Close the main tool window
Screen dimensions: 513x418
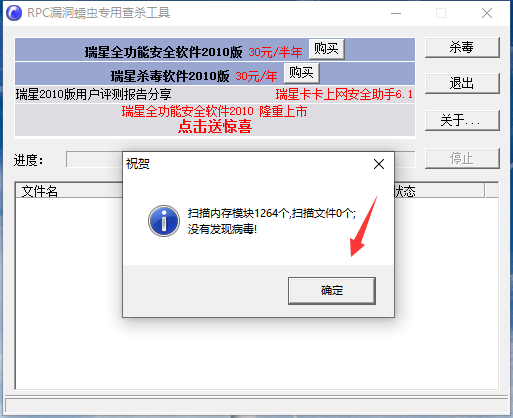487,13
